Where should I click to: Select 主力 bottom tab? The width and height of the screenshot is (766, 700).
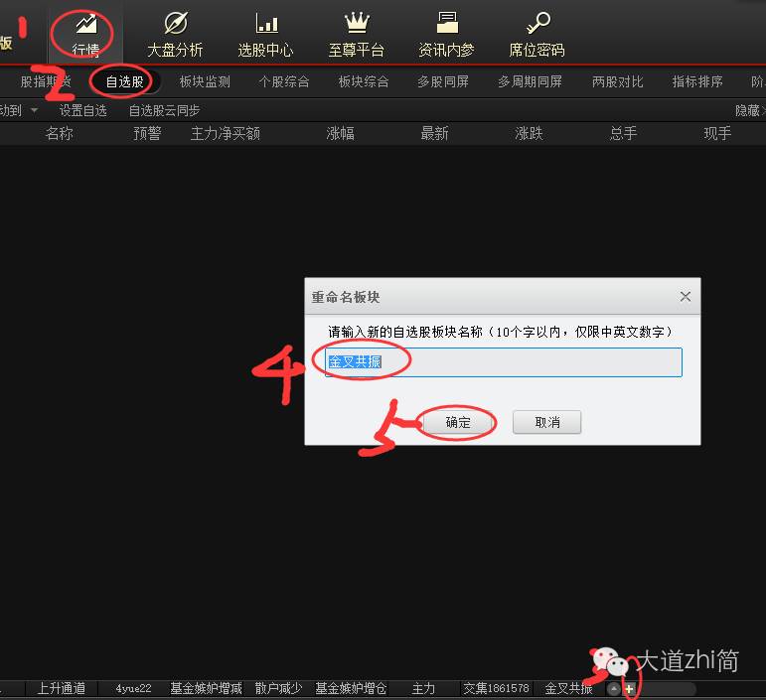click(x=423, y=689)
